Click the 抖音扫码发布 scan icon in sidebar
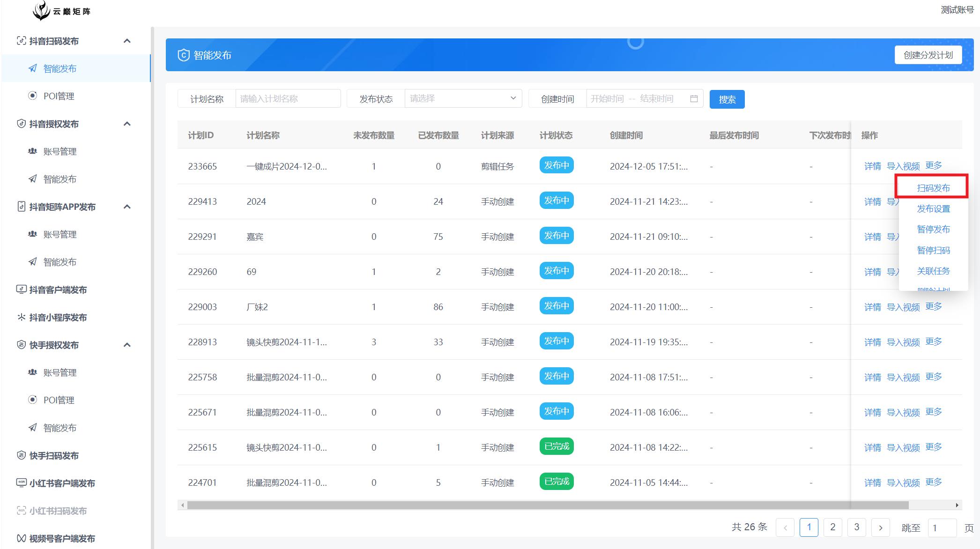The image size is (980, 549). click(x=21, y=41)
